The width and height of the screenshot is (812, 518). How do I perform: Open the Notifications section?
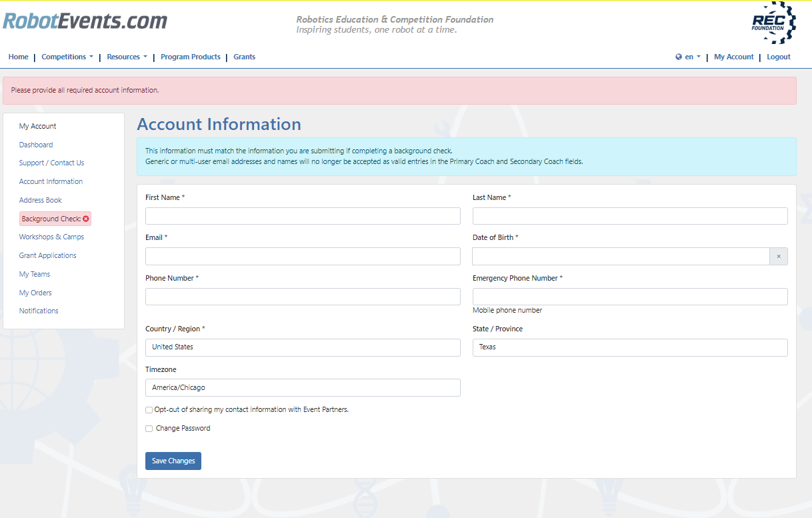point(39,310)
